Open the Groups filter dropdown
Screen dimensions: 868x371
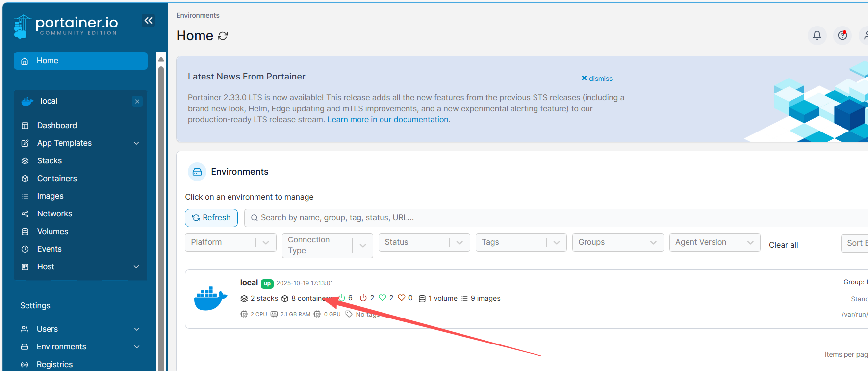[618, 242]
